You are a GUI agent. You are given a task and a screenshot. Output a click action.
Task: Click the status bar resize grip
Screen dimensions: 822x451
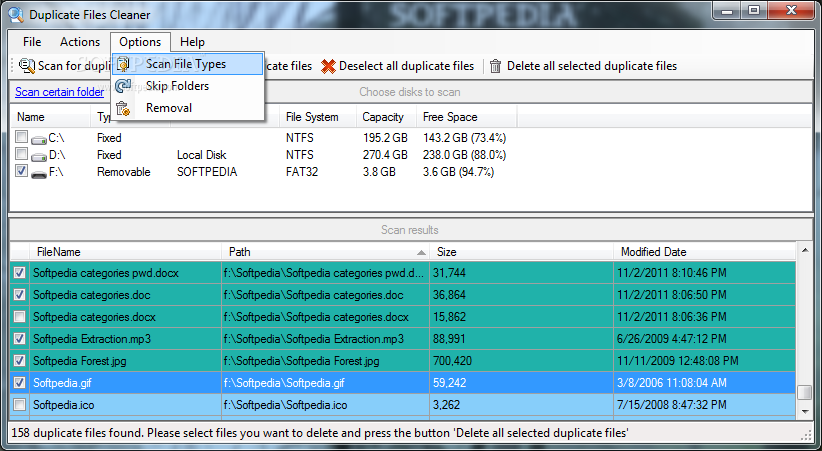(x=807, y=435)
